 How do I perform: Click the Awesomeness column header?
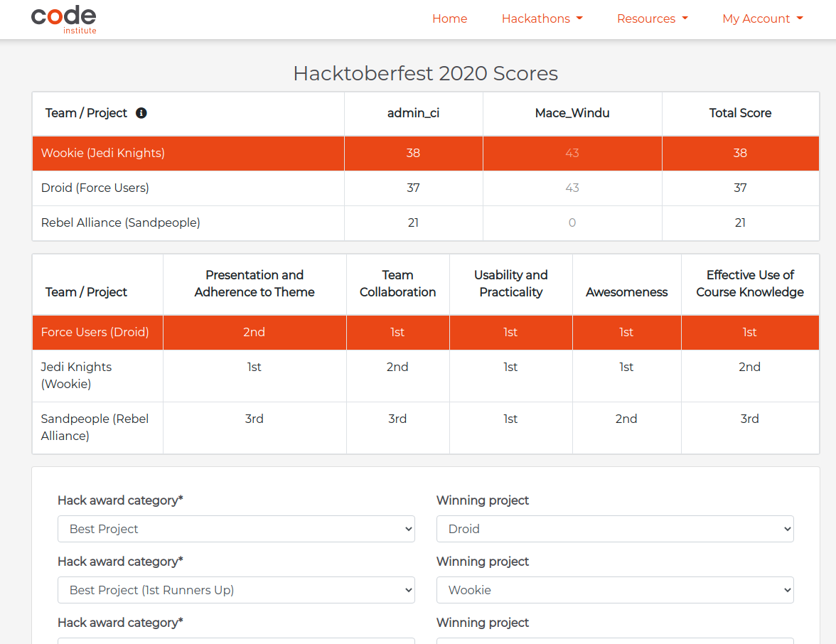626,292
